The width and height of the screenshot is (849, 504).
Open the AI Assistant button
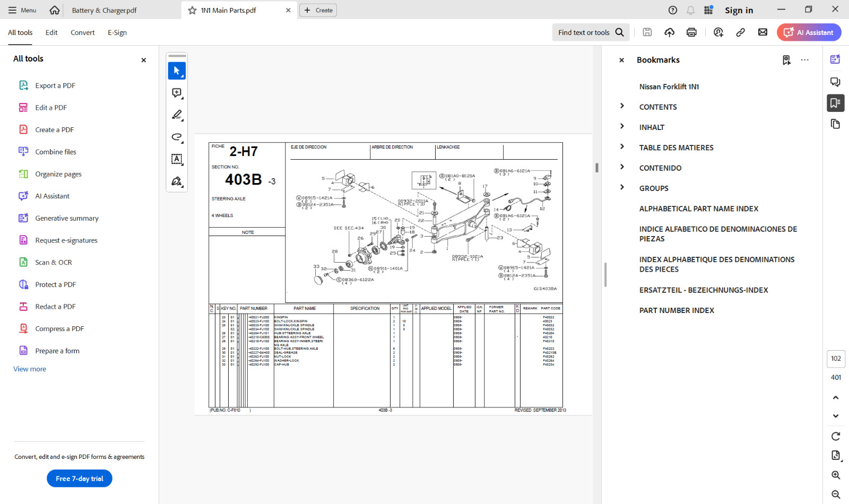pyautogui.click(x=809, y=32)
